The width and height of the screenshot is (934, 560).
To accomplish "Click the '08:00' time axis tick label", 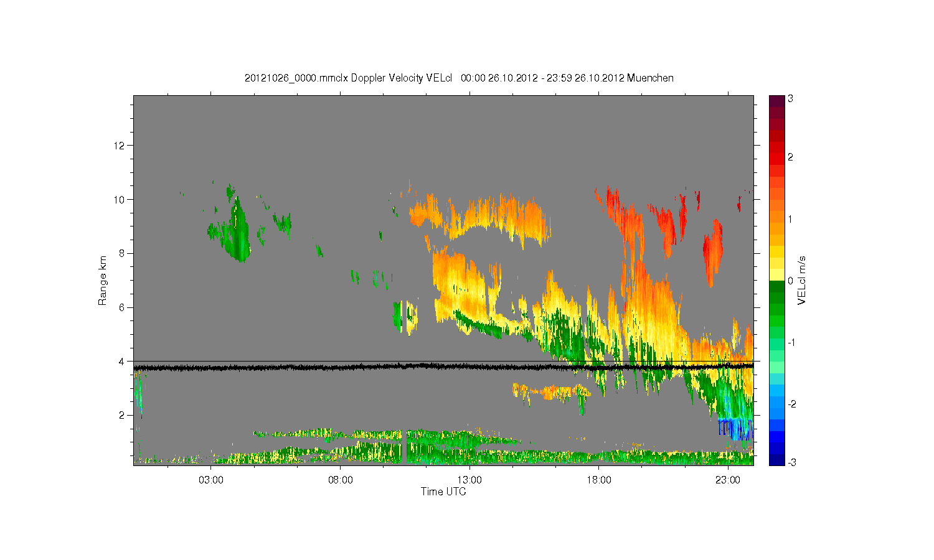I will [x=341, y=480].
